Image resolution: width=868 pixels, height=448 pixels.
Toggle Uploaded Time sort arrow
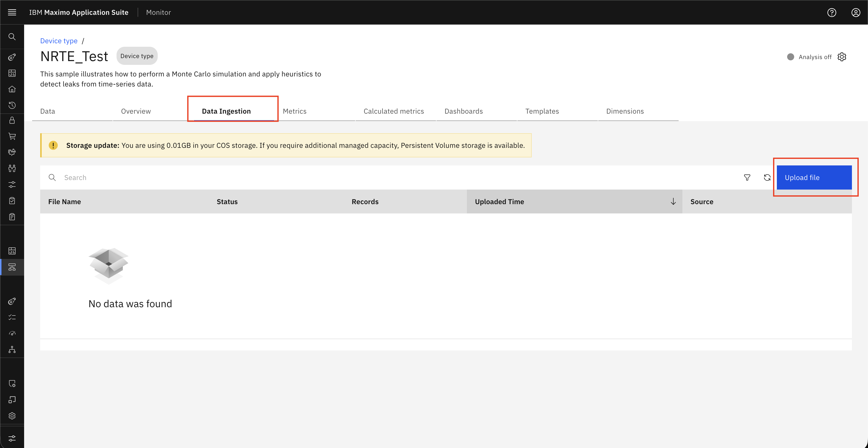tap(673, 201)
